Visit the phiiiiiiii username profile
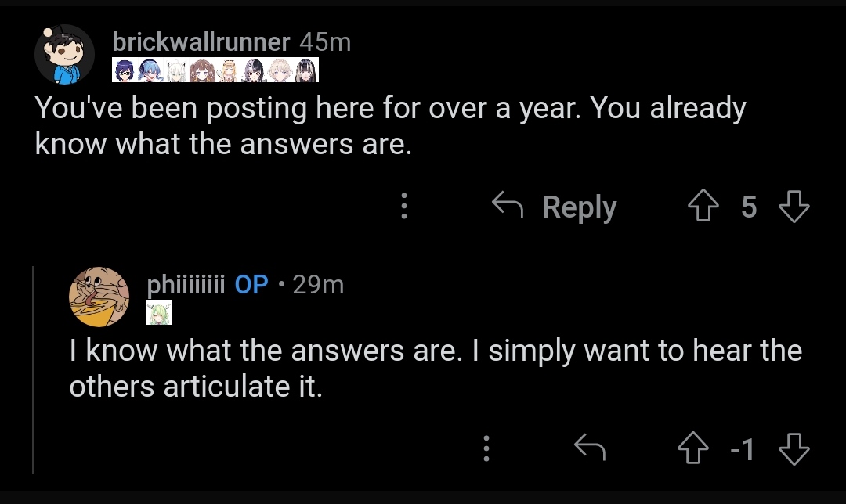The width and height of the screenshot is (846, 504). click(186, 285)
